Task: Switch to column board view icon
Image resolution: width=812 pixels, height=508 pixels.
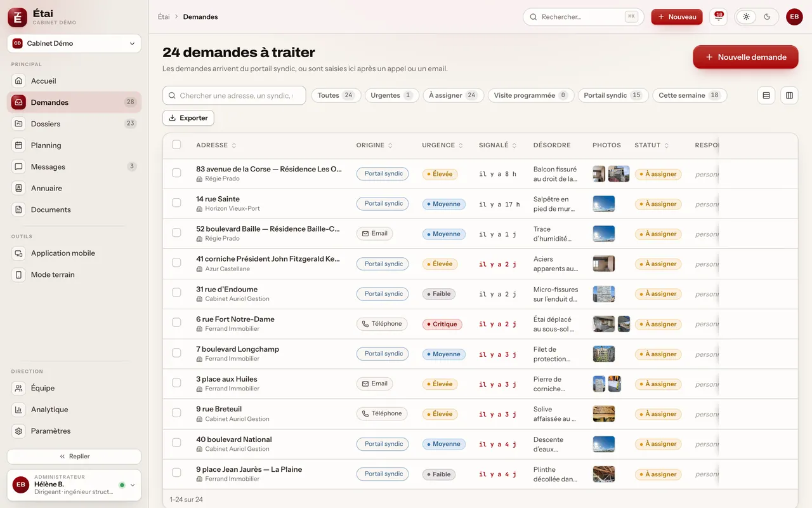Action: (x=789, y=95)
